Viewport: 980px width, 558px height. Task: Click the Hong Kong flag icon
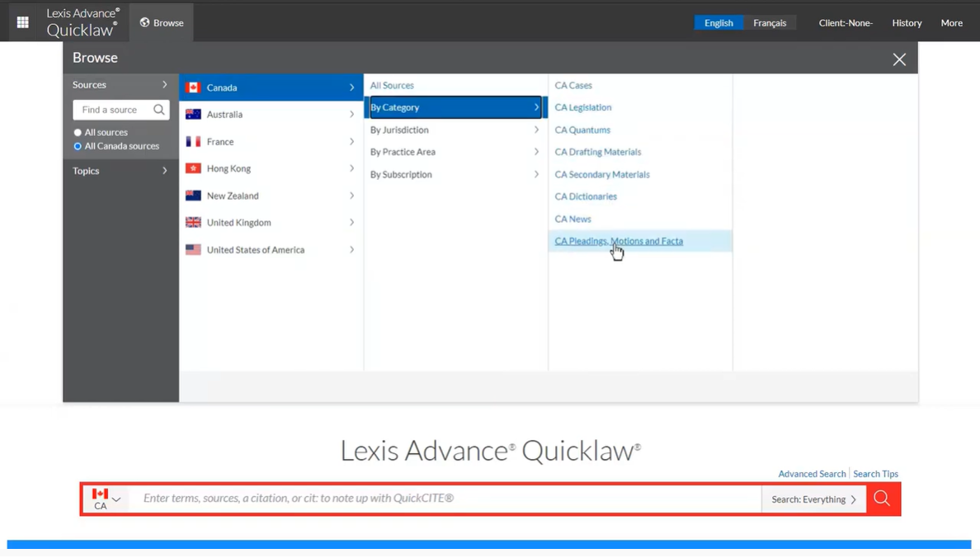click(193, 168)
